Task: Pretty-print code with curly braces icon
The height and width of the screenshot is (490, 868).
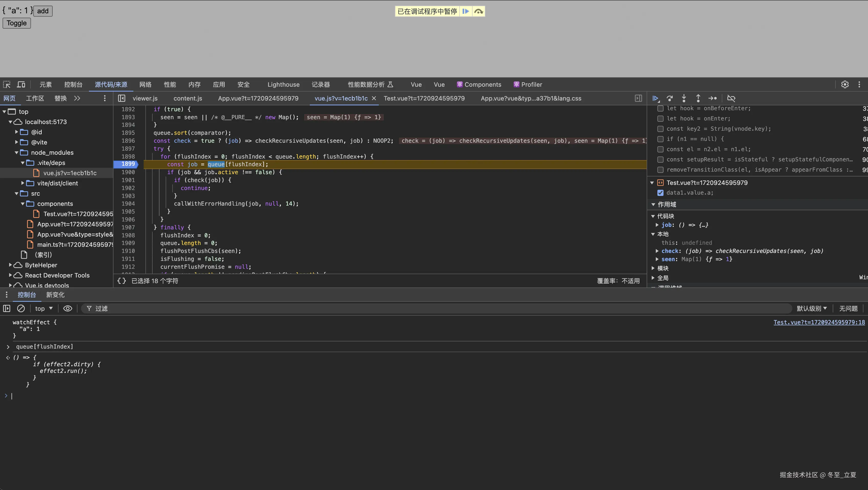Action: tap(121, 281)
